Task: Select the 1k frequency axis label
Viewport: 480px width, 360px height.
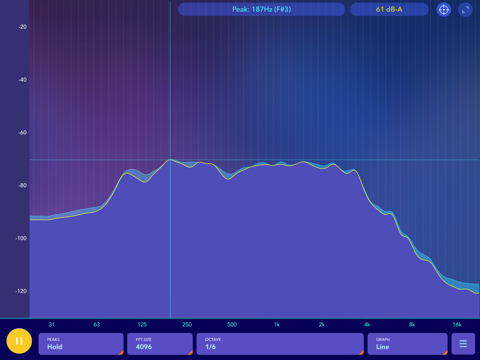Action: (x=277, y=324)
